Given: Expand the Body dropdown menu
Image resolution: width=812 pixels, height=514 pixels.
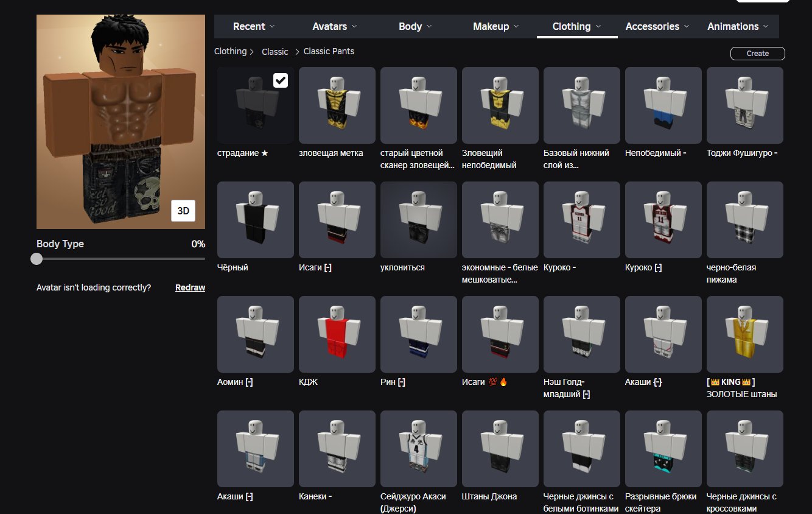Looking at the screenshot, I should tap(415, 27).
